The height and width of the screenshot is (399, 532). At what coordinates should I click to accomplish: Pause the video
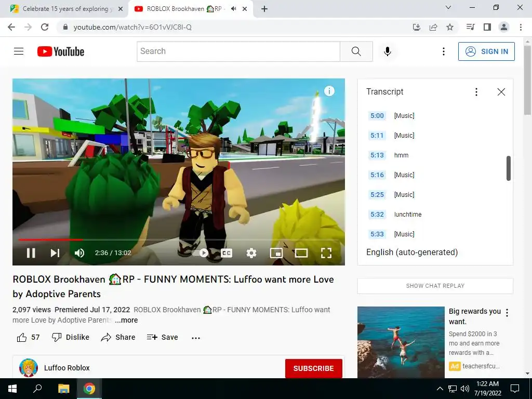coord(31,253)
